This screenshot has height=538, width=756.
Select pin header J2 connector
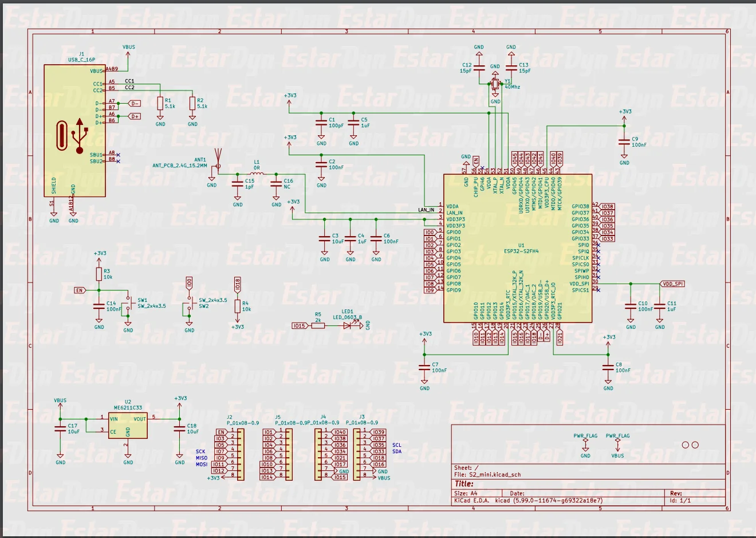click(x=241, y=454)
